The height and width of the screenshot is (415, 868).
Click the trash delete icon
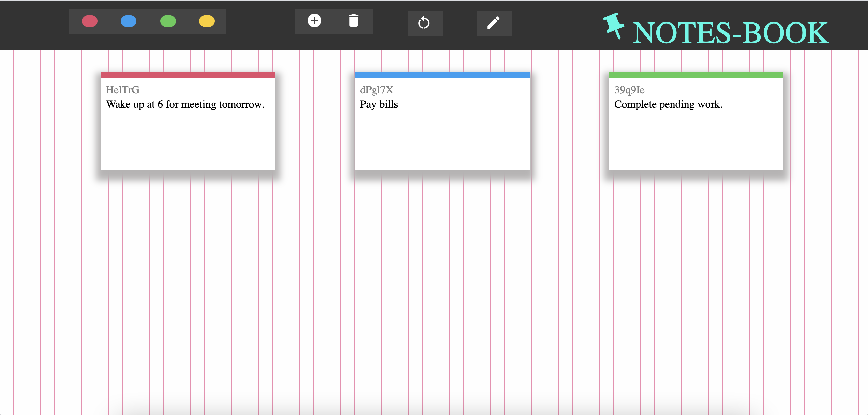[354, 20]
